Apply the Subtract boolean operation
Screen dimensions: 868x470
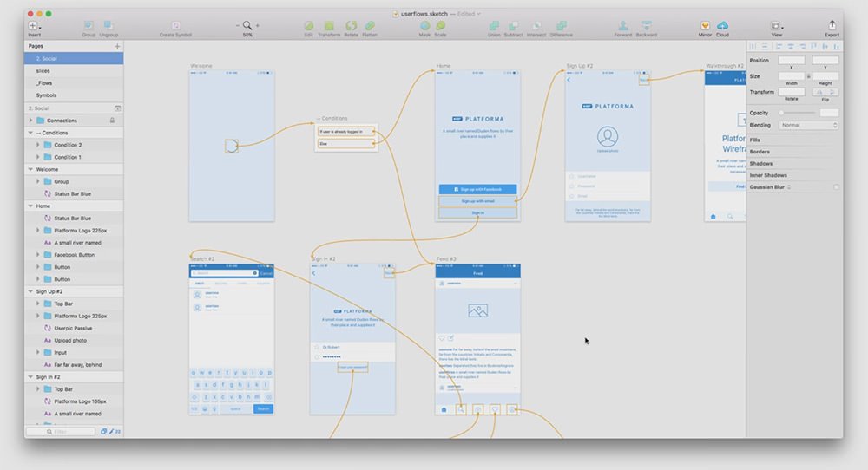click(514, 25)
